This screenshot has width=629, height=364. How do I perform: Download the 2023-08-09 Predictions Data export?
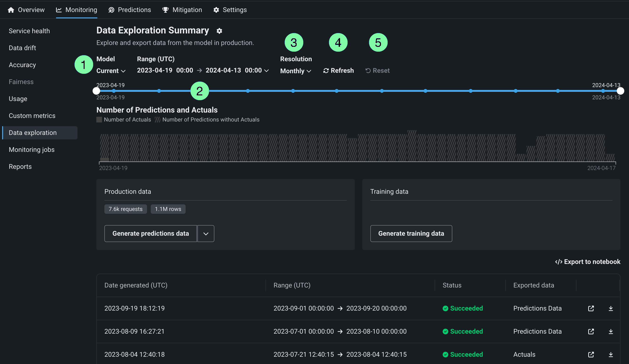coord(611,331)
